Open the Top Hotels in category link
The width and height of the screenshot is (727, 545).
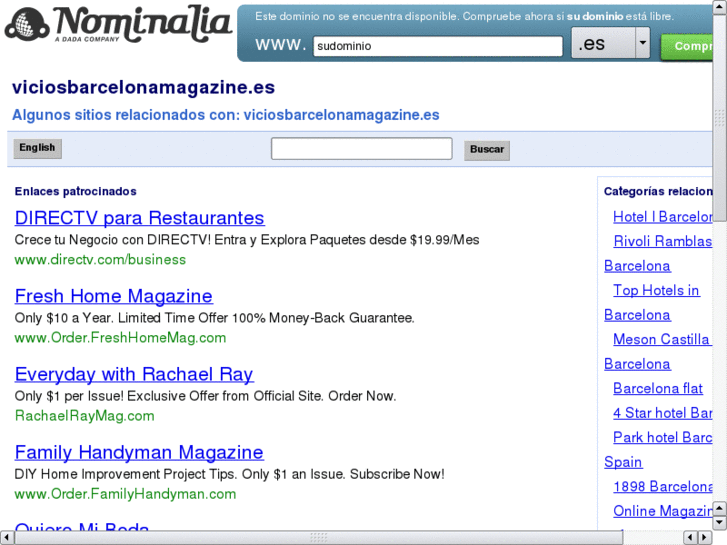(x=656, y=290)
